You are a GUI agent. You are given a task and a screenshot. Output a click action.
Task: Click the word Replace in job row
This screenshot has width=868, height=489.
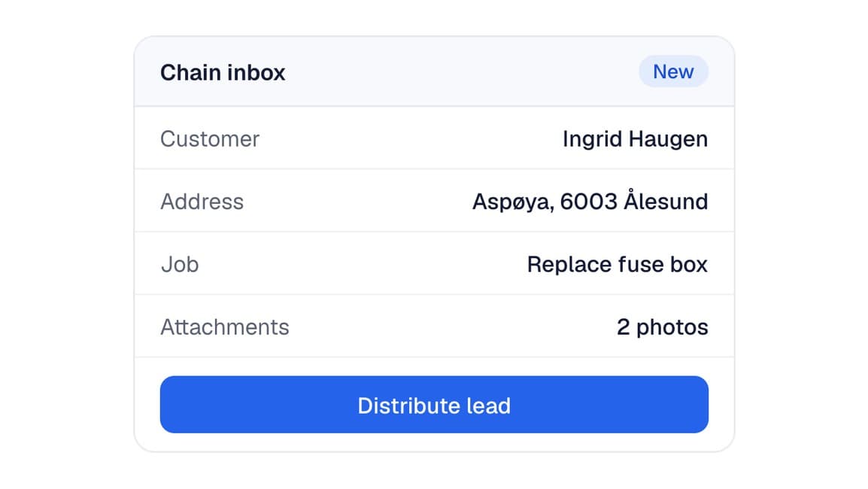click(569, 265)
